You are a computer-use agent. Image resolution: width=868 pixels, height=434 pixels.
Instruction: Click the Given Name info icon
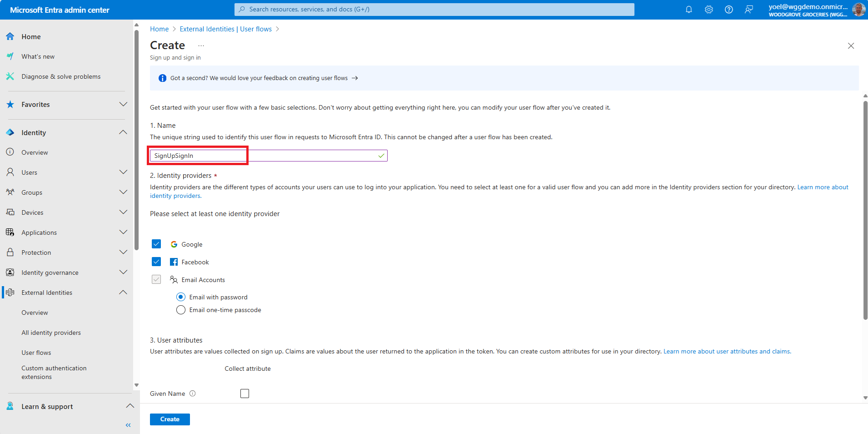[x=193, y=394]
